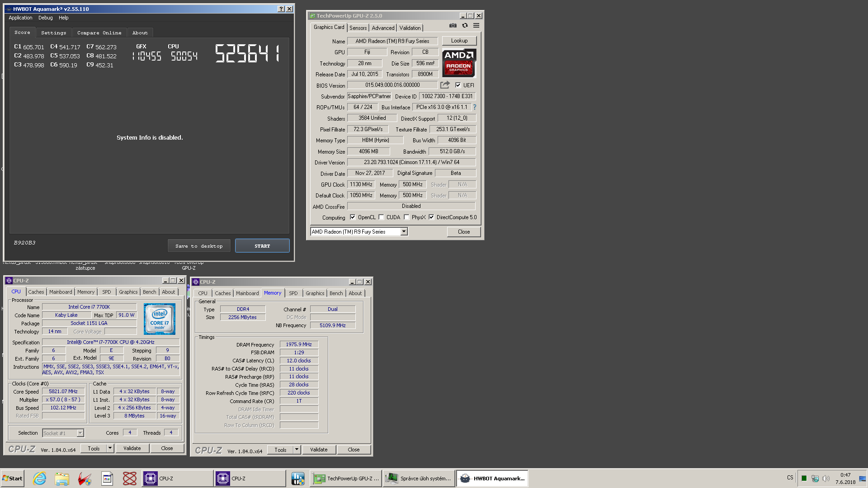Switch to Správce úloh taskbar button
Image resolution: width=868 pixels, height=488 pixels.
419,479
